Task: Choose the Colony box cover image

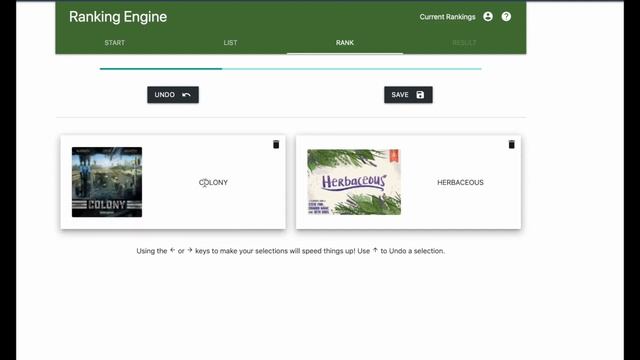Action: (x=107, y=182)
